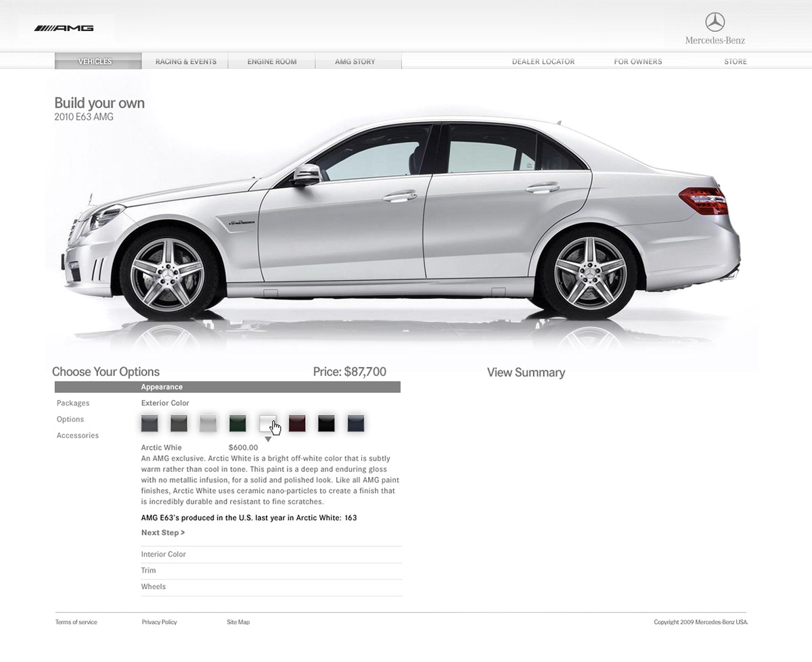Click the 'Choose Your Options' heading
Screen dimensions: 812x662
coord(106,372)
